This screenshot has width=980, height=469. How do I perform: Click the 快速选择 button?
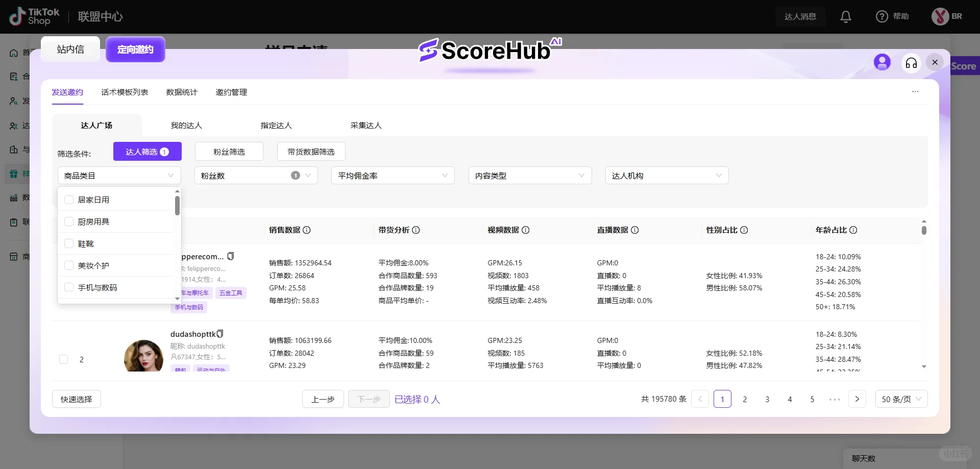pyautogui.click(x=77, y=399)
